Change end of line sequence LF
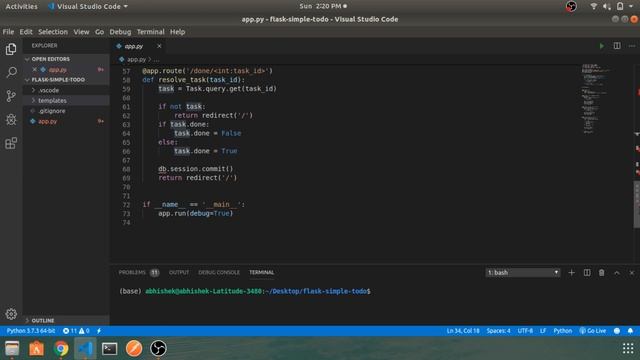The height and width of the screenshot is (360, 640). [x=543, y=331]
